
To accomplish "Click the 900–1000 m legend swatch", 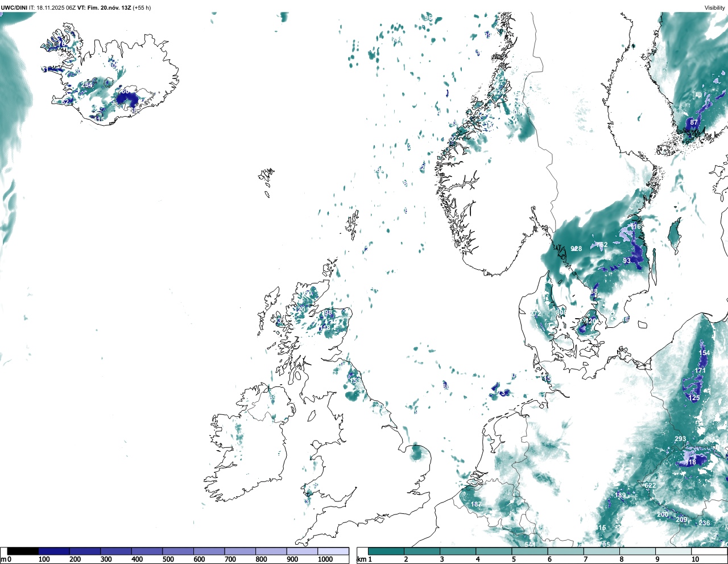I will [x=302, y=551].
